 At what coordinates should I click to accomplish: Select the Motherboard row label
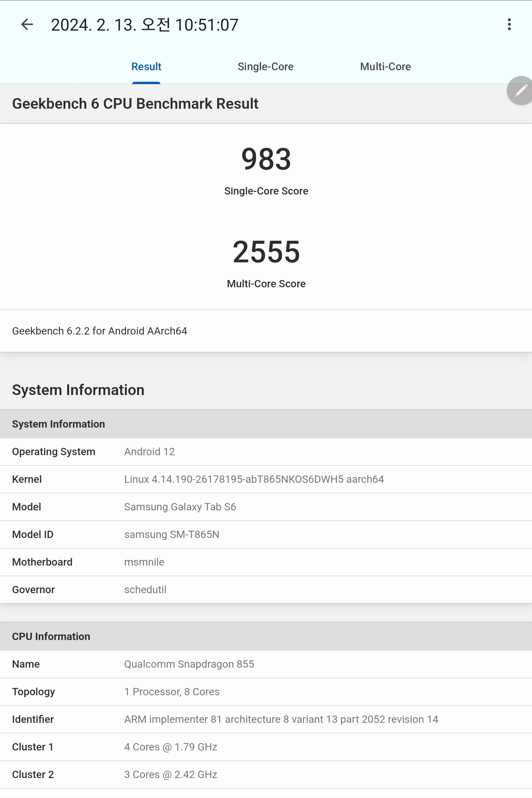click(42, 562)
